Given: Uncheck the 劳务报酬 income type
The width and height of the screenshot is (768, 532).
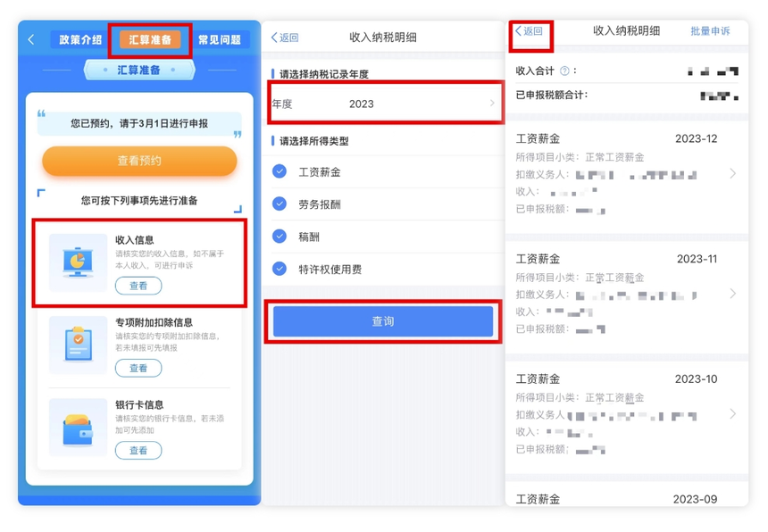Looking at the screenshot, I should tap(280, 204).
